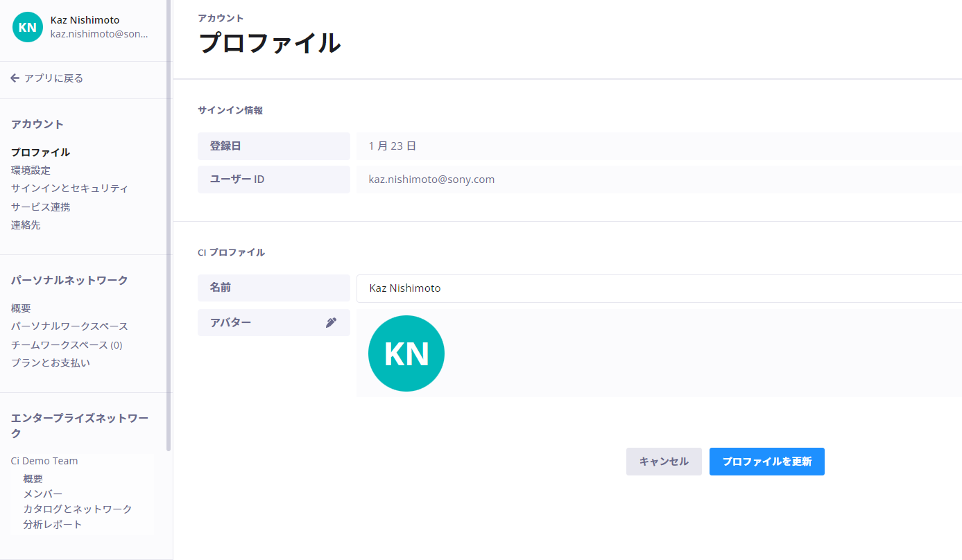Screen dimensions: 962x560
Task: Click the small KN avatar in the sidebar header
Action: pos(28,27)
